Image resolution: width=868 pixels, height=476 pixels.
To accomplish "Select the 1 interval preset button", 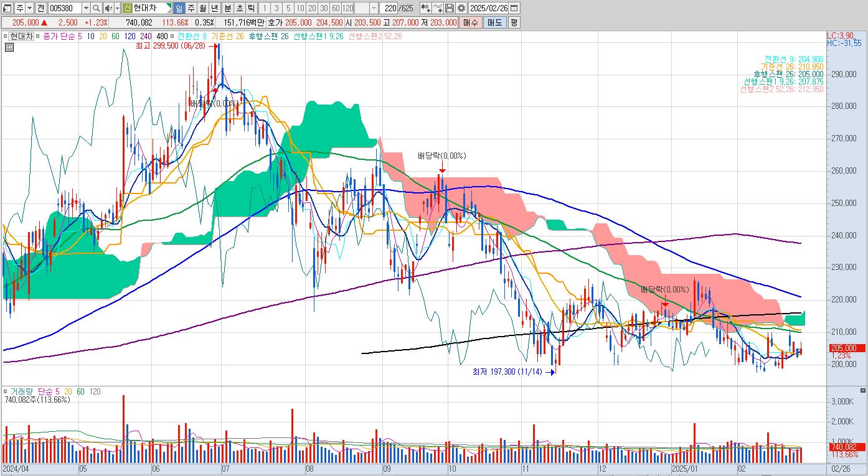I will point(264,8).
